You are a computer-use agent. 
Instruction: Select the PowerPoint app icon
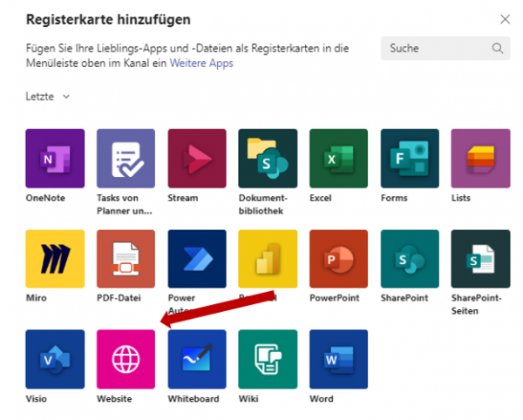338,259
